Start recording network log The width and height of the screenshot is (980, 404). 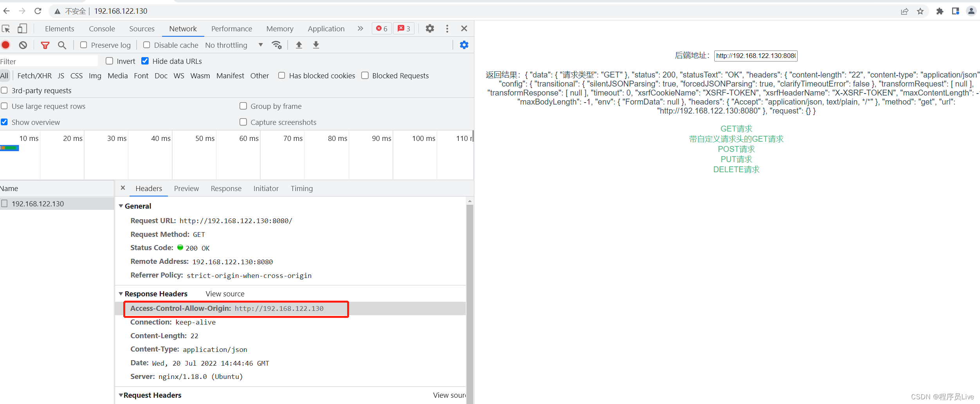click(5, 45)
